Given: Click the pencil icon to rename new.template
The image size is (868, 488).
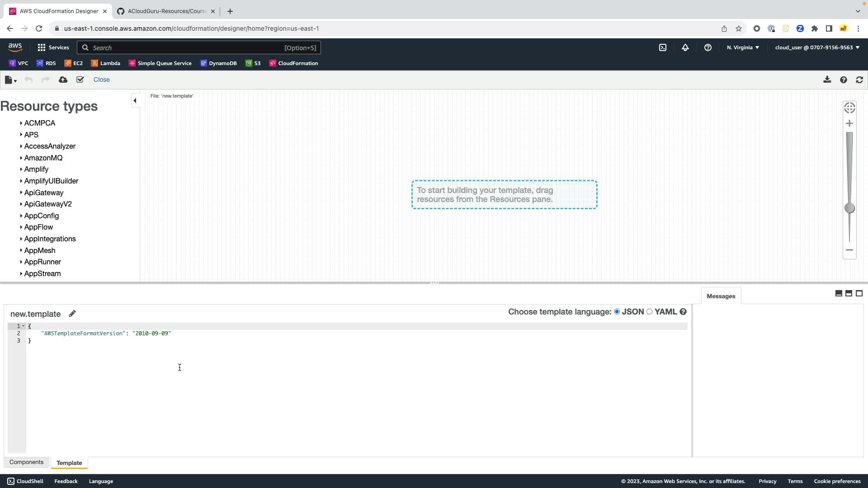Looking at the screenshot, I should (72, 314).
